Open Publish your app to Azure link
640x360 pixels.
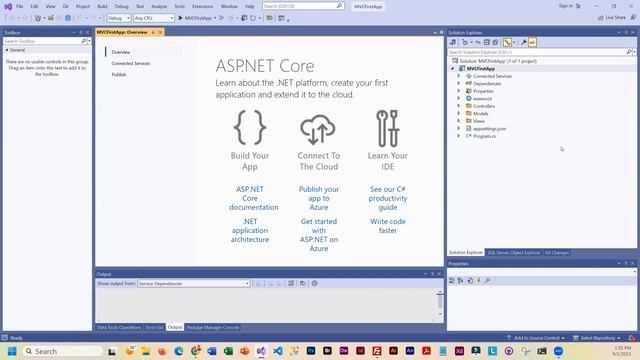tap(319, 198)
